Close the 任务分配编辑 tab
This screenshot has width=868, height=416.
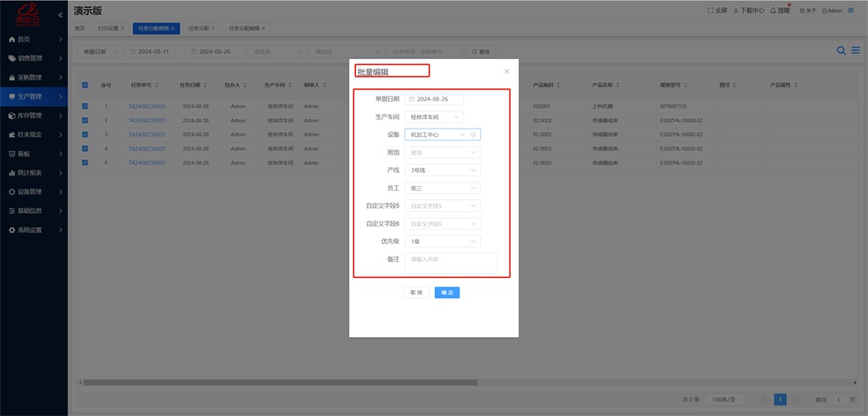[x=264, y=29]
